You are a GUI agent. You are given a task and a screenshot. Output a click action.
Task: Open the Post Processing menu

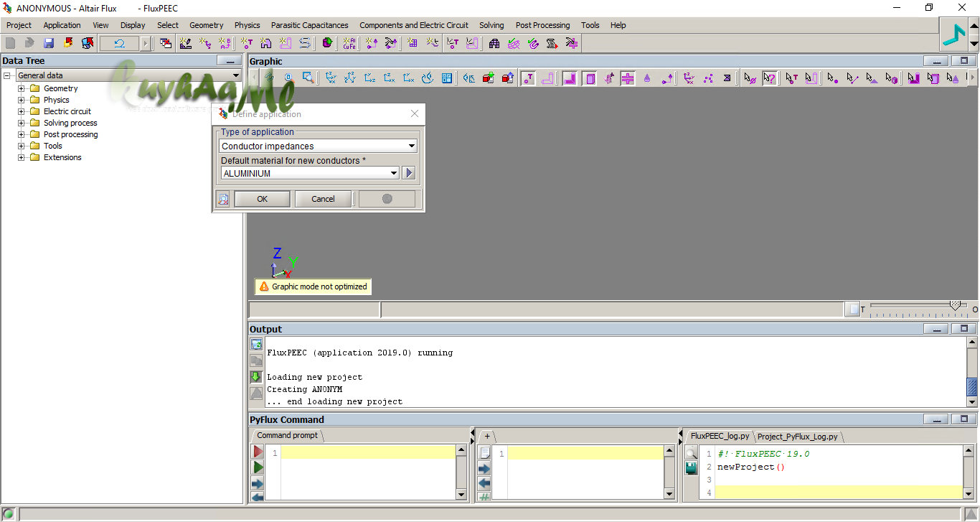pos(542,25)
